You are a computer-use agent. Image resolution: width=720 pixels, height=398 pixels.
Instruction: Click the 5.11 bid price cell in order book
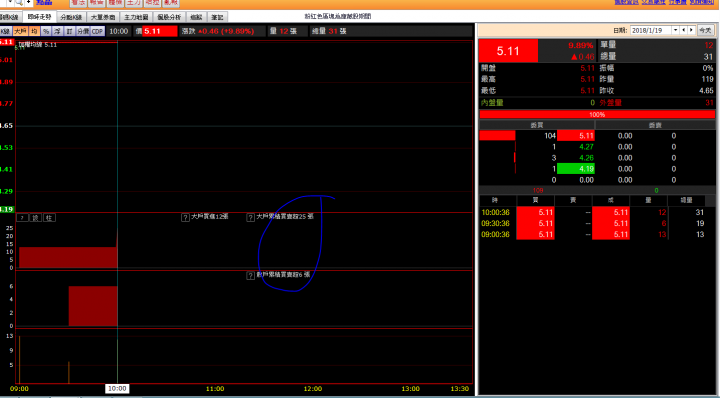click(x=576, y=136)
